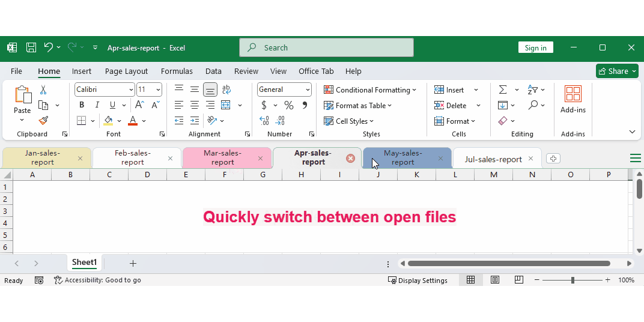Open the Add-ins button
Viewport: 644px width, 322px height.
pos(573,99)
